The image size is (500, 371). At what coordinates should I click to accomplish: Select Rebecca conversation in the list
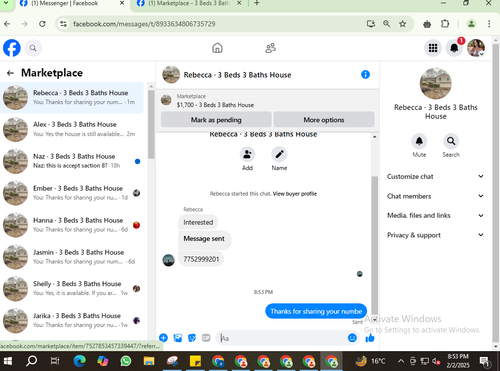point(72,98)
